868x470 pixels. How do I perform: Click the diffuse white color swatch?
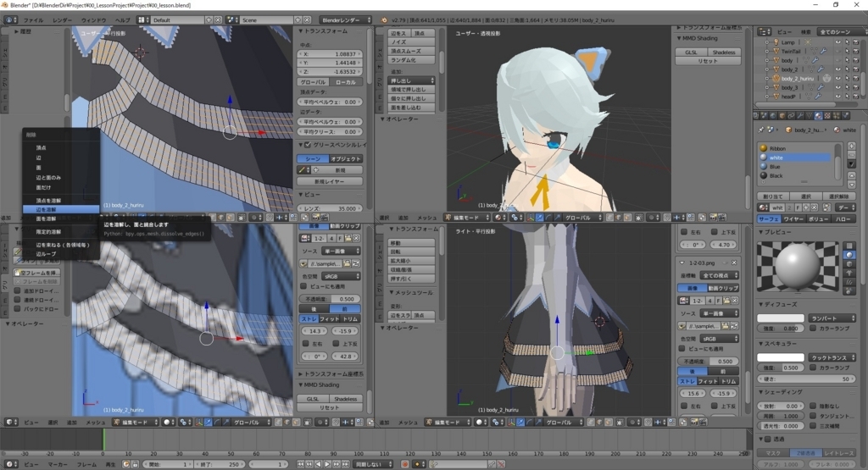(x=781, y=318)
